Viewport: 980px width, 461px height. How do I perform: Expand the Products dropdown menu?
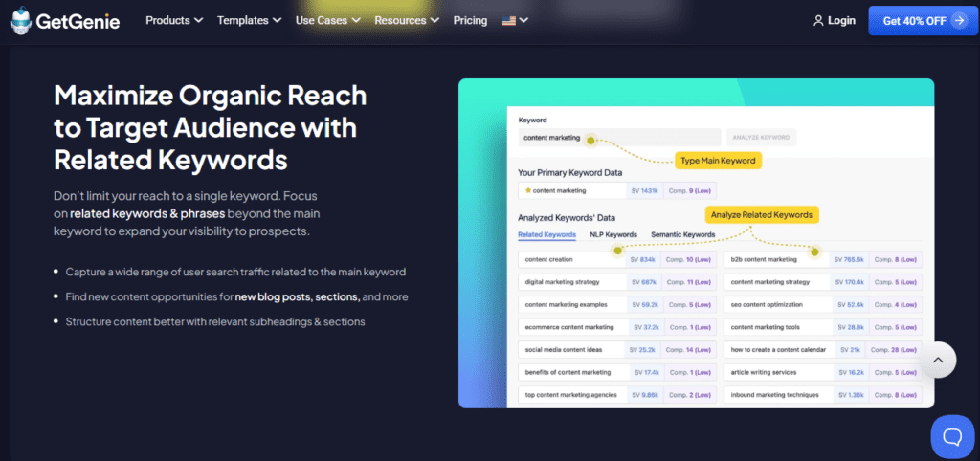[174, 21]
